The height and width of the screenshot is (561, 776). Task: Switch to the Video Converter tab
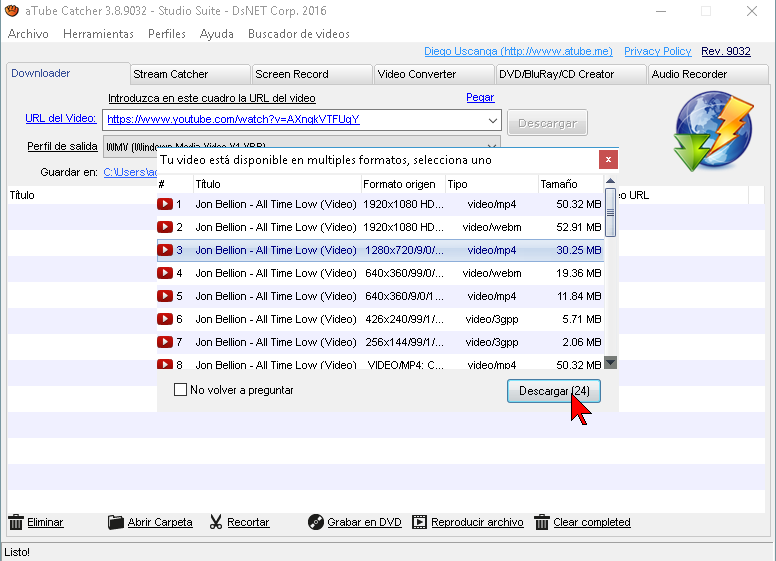[435, 74]
